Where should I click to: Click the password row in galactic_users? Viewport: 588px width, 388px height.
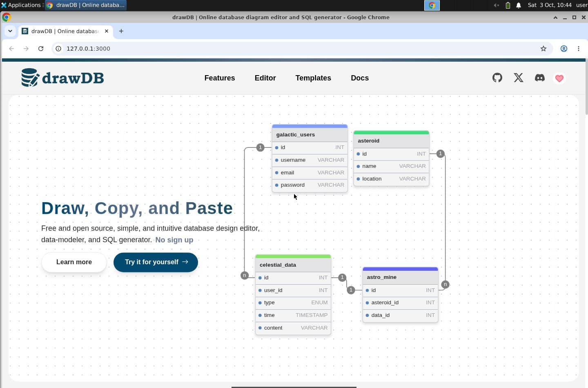(x=310, y=185)
